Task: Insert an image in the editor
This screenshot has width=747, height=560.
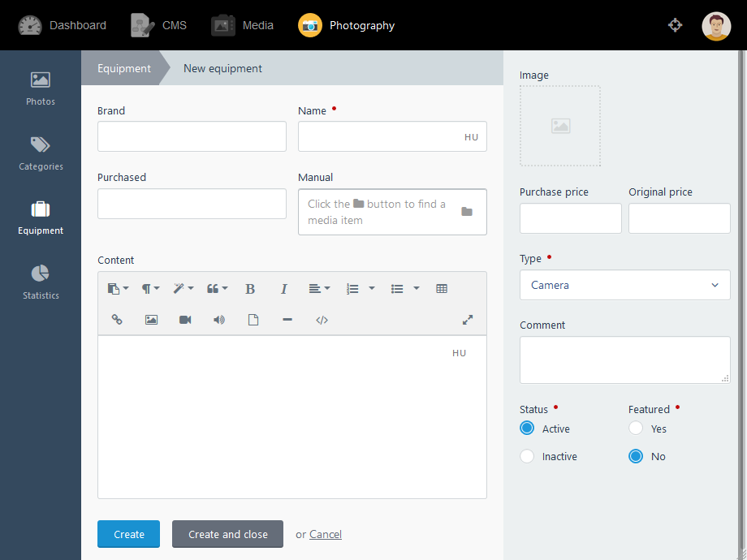Action: (x=151, y=320)
